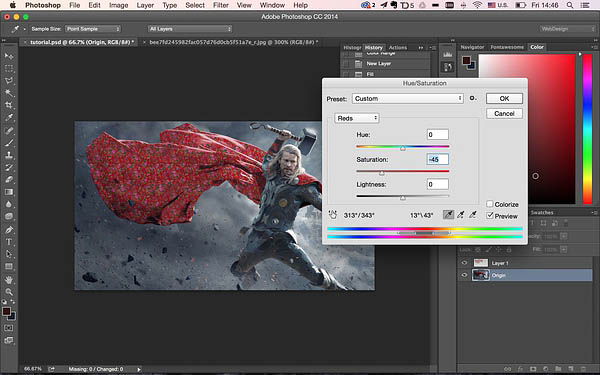Select the Clone Stamp tool
The height and width of the screenshot is (375, 600).
[9, 155]
